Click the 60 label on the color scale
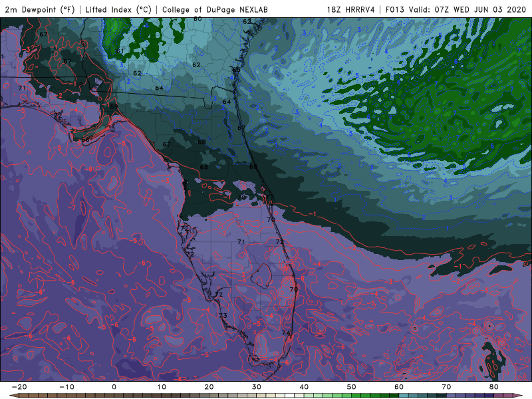Viewport: 532px width, 399px height. point(399,387)
